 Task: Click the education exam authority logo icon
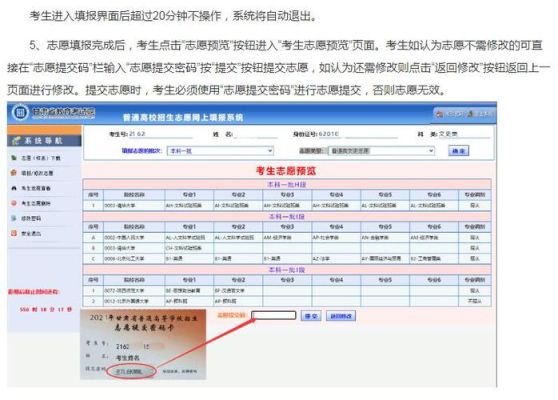tap(20, 113)
